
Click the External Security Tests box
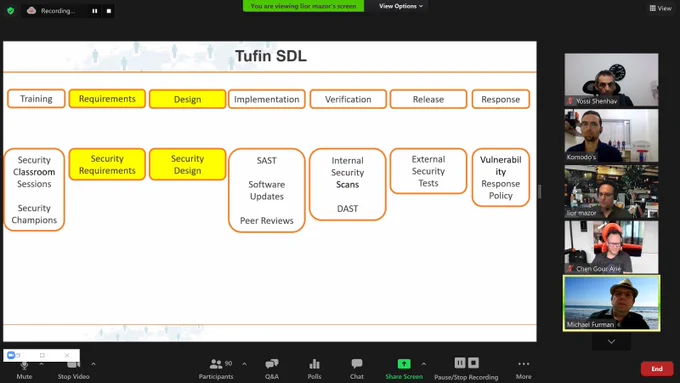(428, 171)
